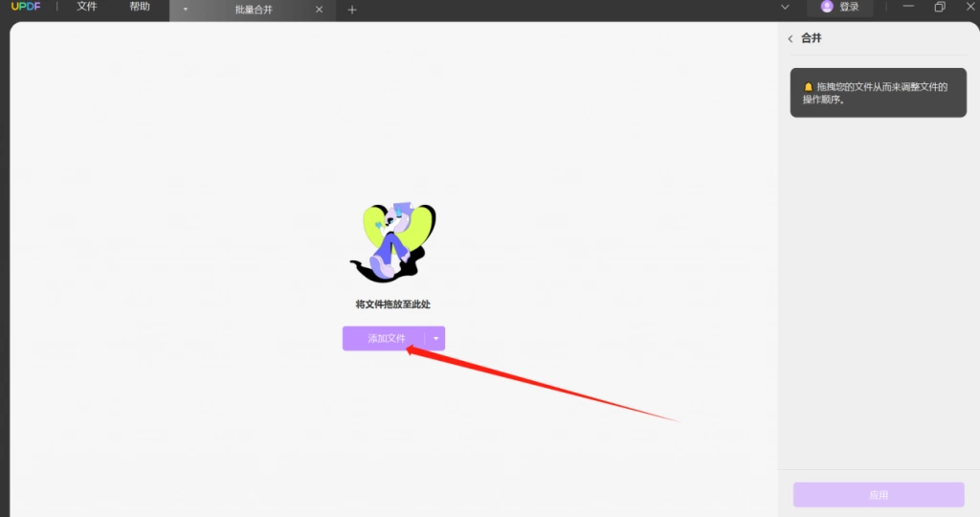Open the 文件 menu
The height and width of the screenshot is (517, 980).
point(87,7)
